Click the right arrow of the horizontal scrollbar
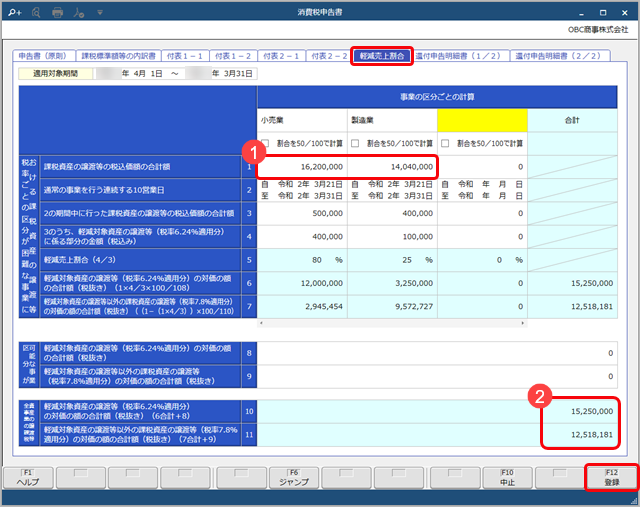The image size is (640, 507). (x=522, y=323)
